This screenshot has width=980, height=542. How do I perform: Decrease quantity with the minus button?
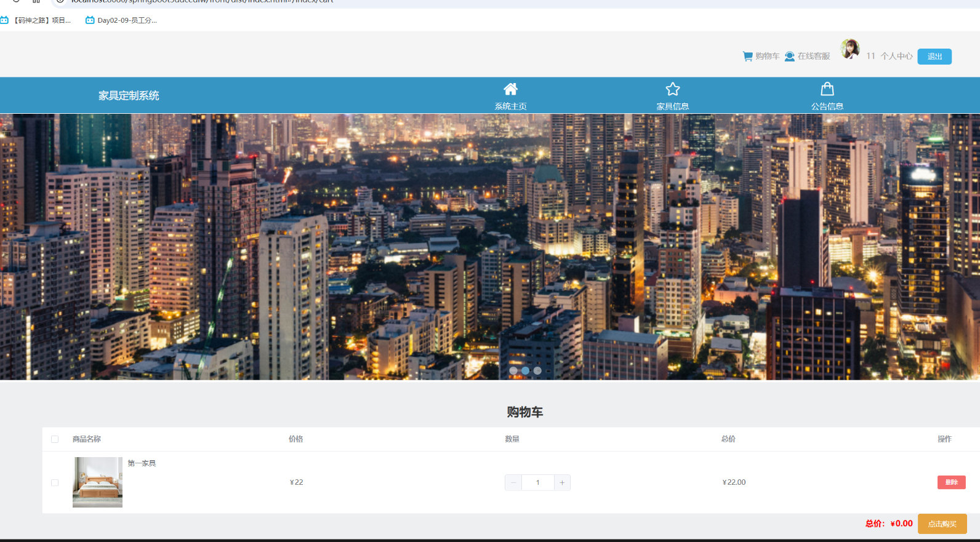[x=513, y=483]
